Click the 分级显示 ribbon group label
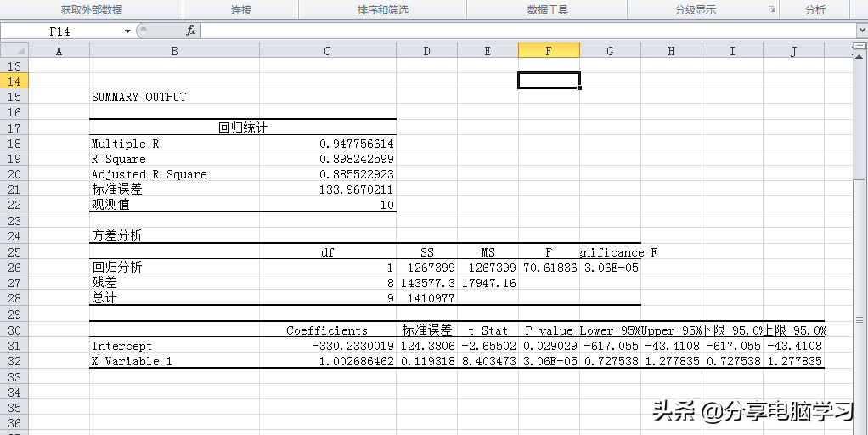This screenshot has height=435, width=868. [x=696, y=10]
